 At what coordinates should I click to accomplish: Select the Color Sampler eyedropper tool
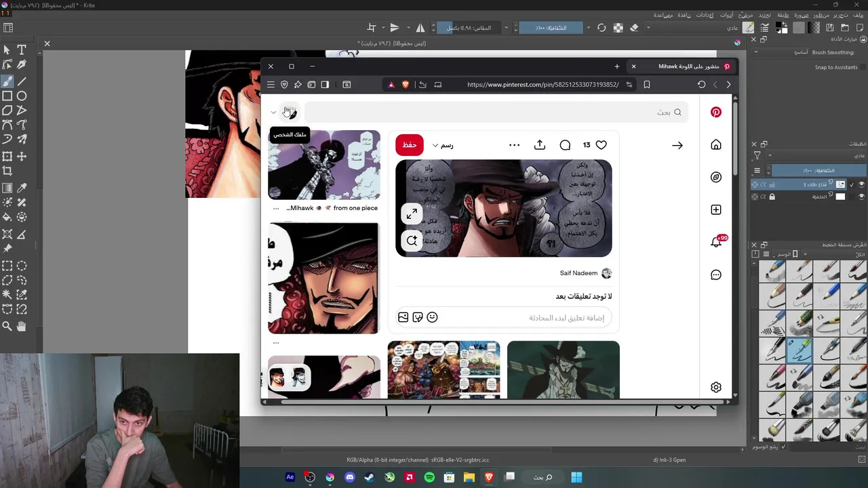tap(22, 188)
